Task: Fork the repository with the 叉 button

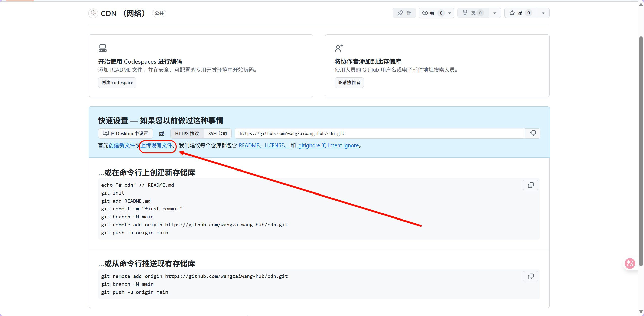Action: tap(473, 13)
